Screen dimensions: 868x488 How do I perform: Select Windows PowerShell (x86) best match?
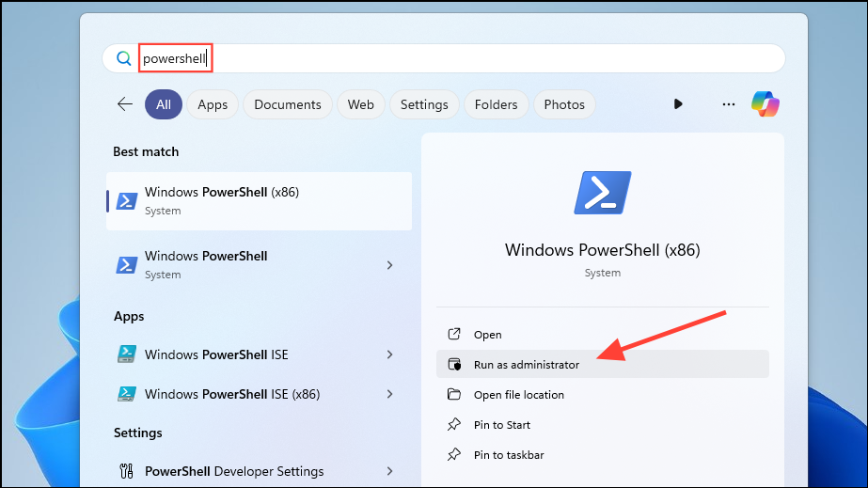tap(259, 201)
